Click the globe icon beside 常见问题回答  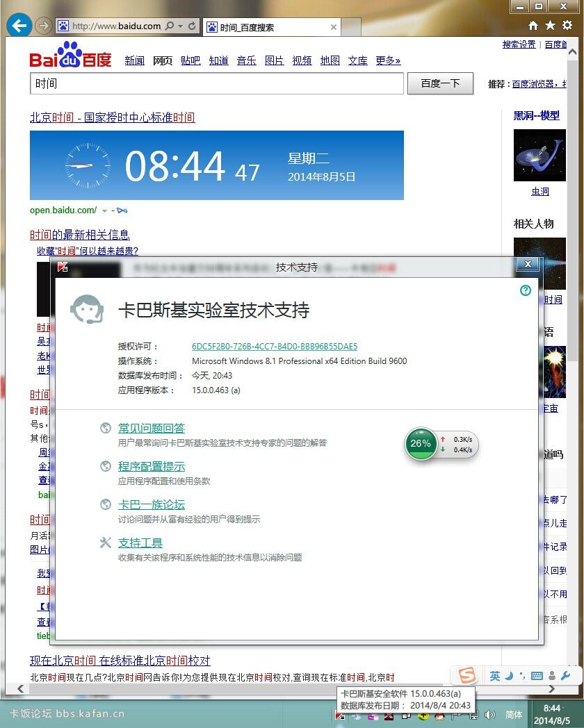106,428
